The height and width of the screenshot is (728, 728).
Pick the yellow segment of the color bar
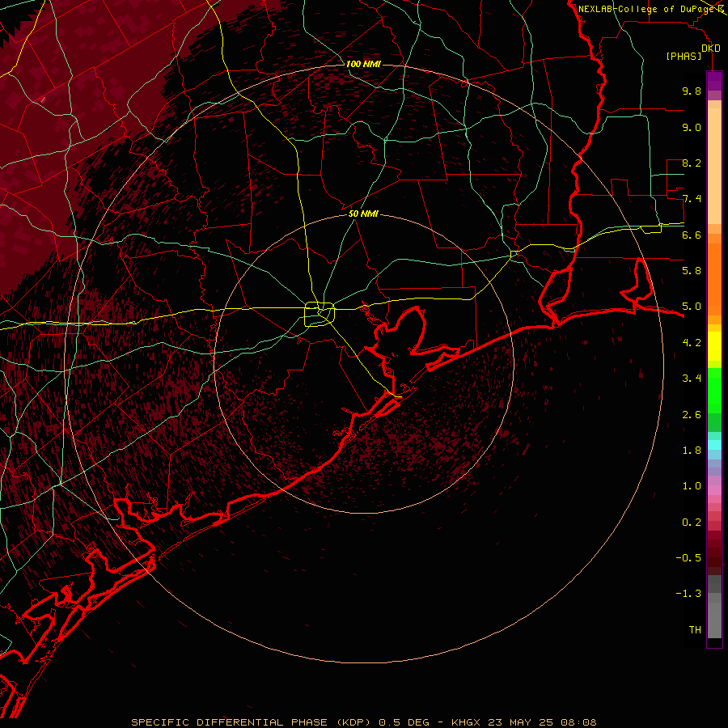click(x=714, y=346)
